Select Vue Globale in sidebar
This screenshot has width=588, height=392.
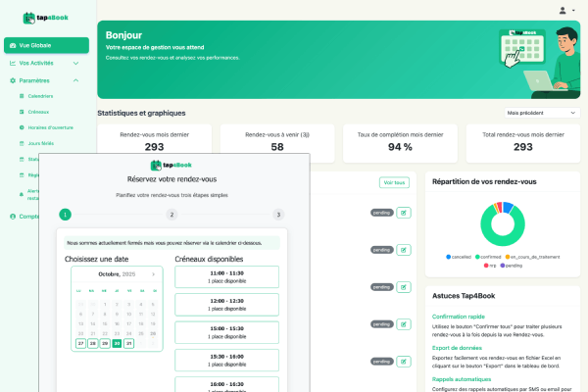pyautogui.click(x=46, y=45)
